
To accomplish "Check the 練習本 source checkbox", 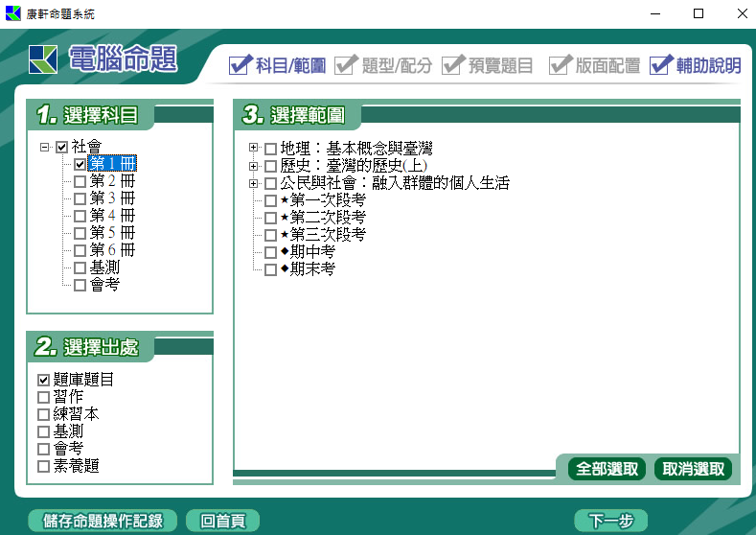I will click(43, 414).
